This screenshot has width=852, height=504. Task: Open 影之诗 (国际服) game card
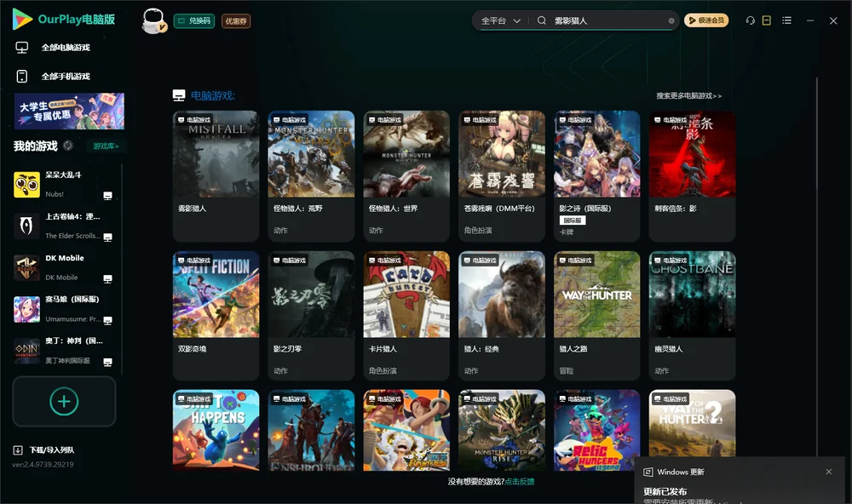coord(597,176)
